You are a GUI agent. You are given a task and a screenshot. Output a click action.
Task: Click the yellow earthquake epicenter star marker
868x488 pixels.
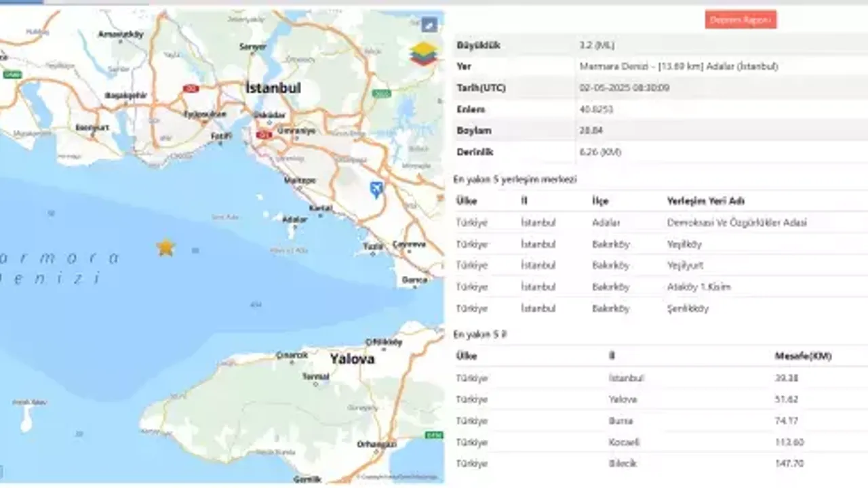165,247
